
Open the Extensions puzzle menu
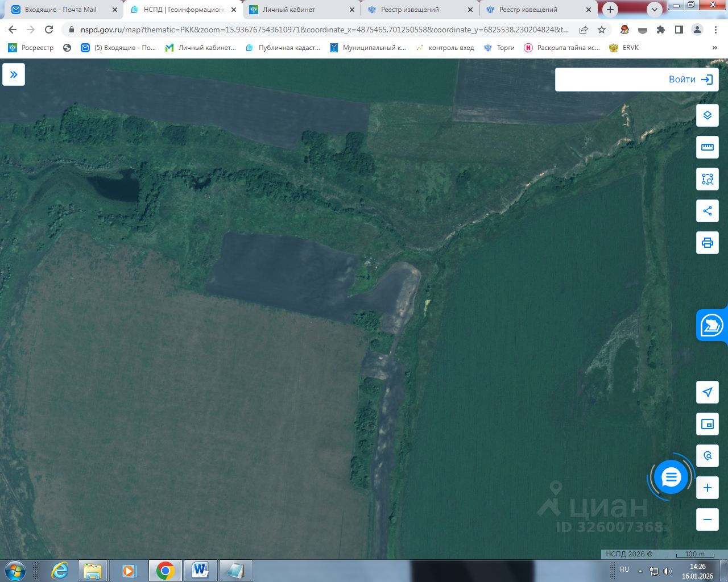661,30
